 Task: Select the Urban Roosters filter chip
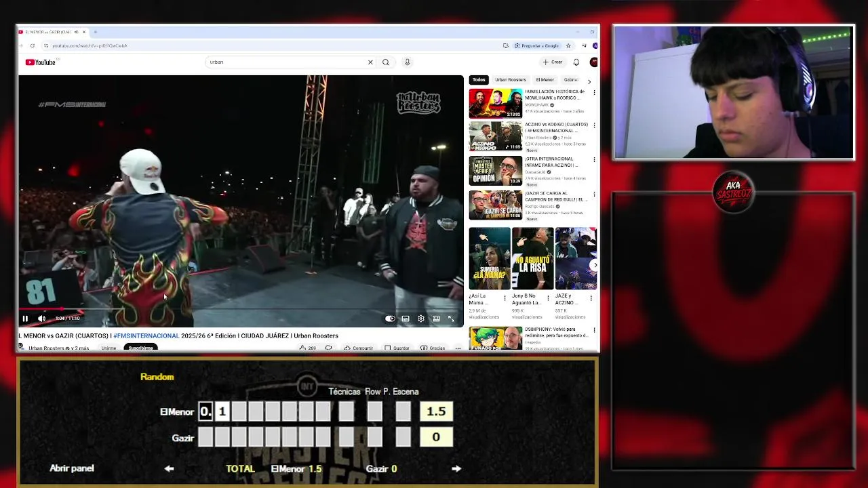[510, 80]
